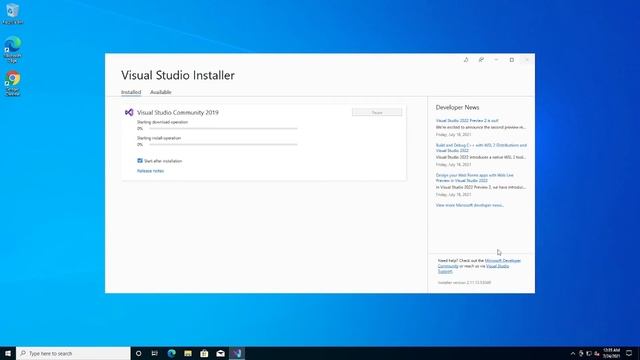This screenshot has width=640, height=360.
Task: Click the 'Visual Studio Installer' window title
Action: [178, 75]
